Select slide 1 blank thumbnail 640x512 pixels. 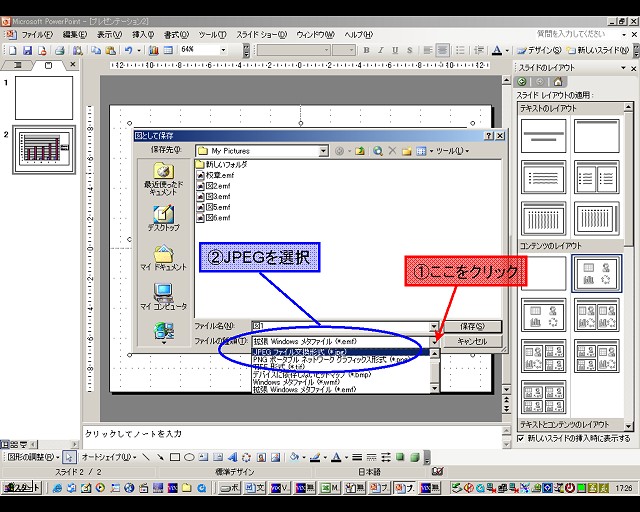[x=44, y=98]
